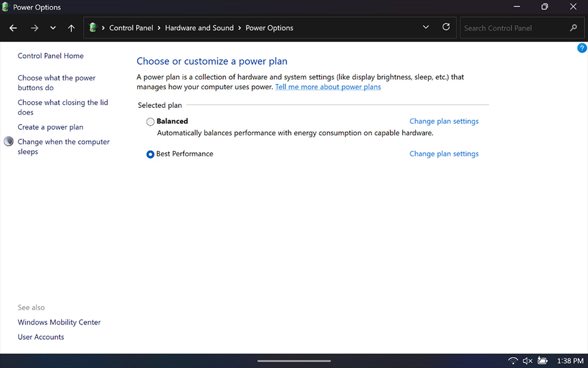Click the Wi-Fi icon in system tray

click(513, 361)
